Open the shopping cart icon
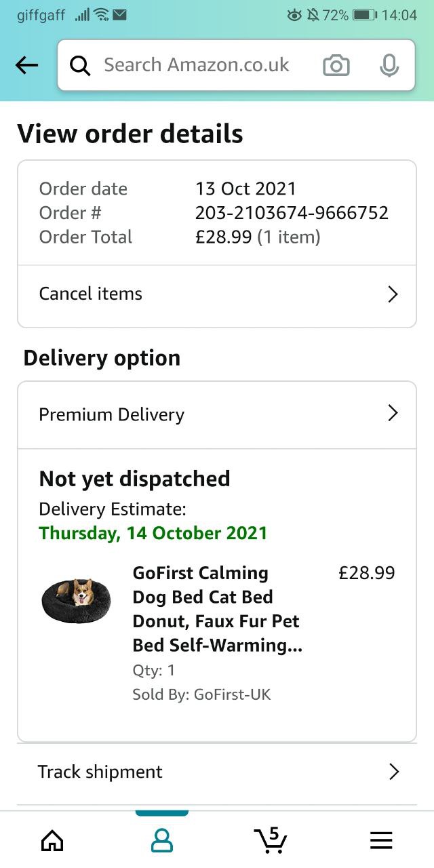Viewport: 434px width, 868px height. click(x=271, y=840)
